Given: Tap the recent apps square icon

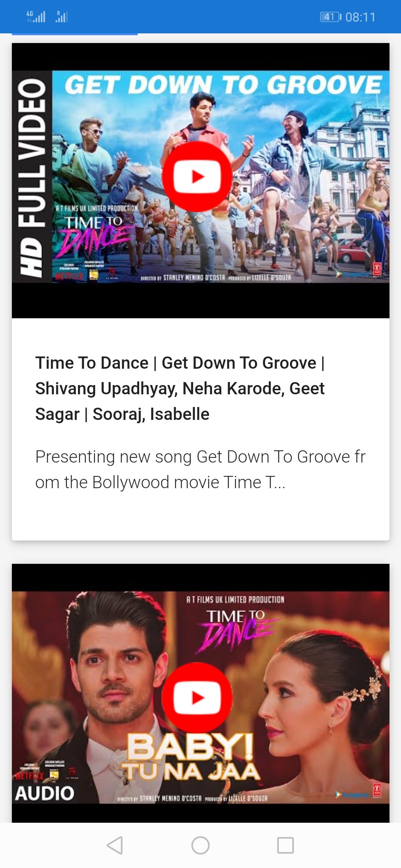Looking at the screenshot, I should point(286,845).
